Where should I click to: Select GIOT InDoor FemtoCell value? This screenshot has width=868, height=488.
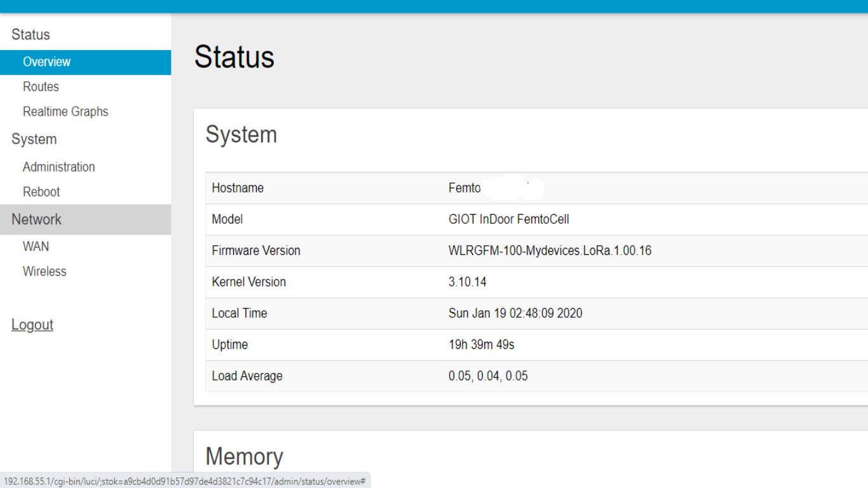point(508,219)
